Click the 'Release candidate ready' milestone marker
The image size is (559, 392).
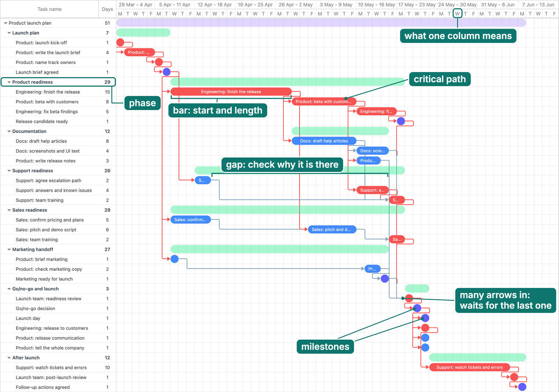(x=401, y=121)
